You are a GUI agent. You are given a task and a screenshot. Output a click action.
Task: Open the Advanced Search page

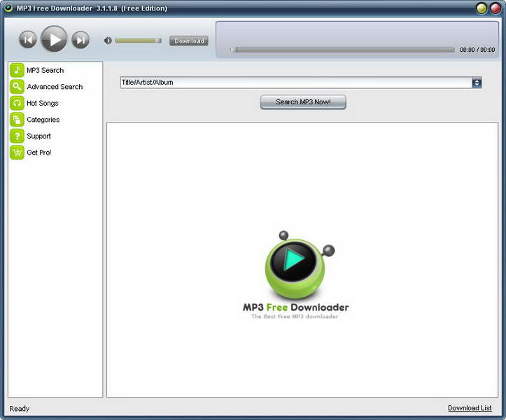point(55,87)
